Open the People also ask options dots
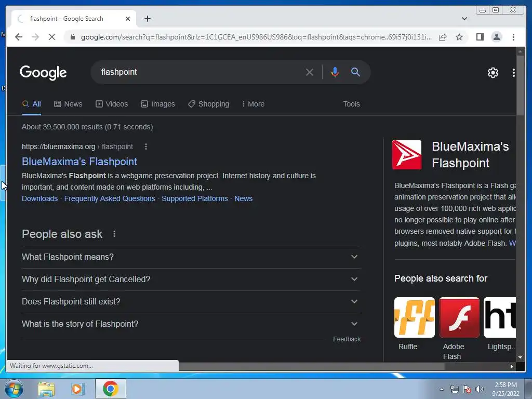 coord(114,234)
